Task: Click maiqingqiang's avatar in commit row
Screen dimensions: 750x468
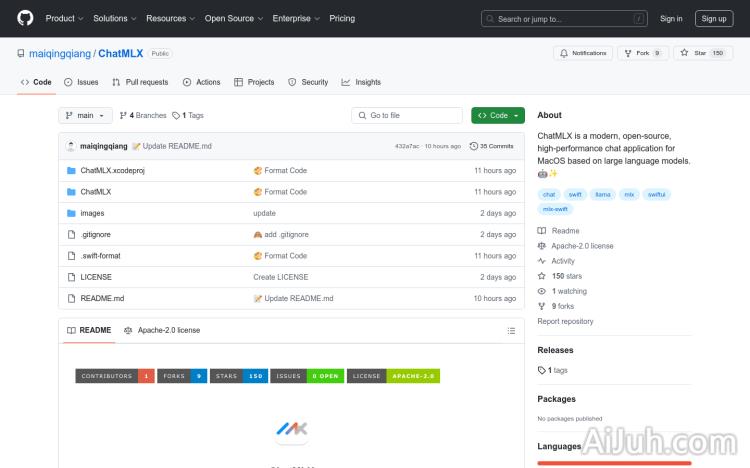Action: pyautogui.click(x=71, y=146)
